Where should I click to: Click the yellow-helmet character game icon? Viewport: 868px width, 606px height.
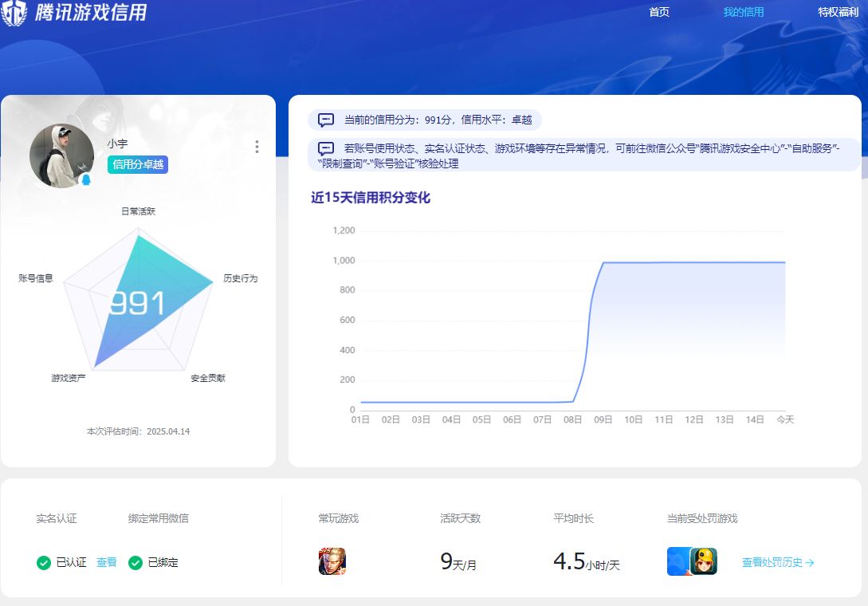point(704,561)
